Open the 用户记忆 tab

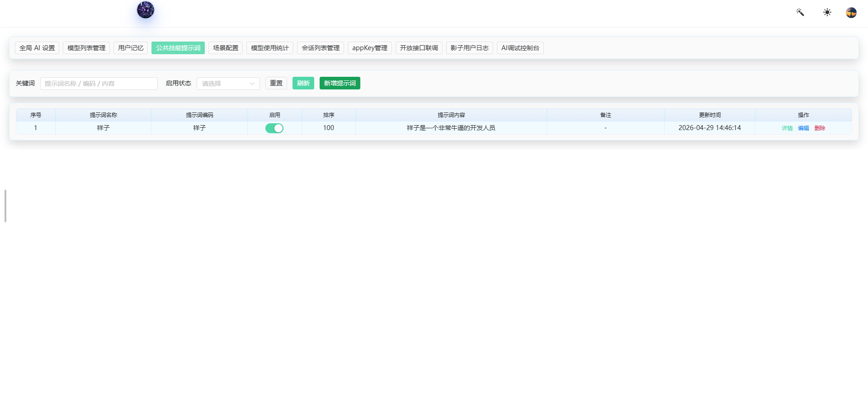(131, 48)
